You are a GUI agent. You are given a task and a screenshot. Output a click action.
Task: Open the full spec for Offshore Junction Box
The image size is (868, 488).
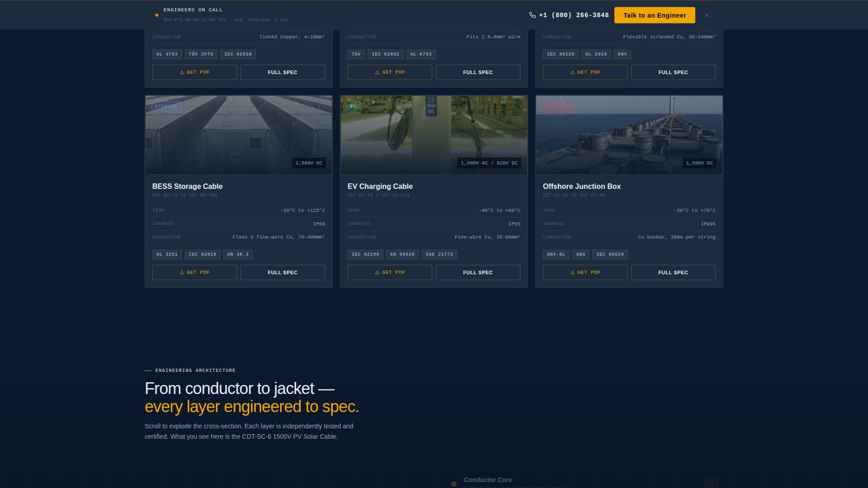point(673,272)
